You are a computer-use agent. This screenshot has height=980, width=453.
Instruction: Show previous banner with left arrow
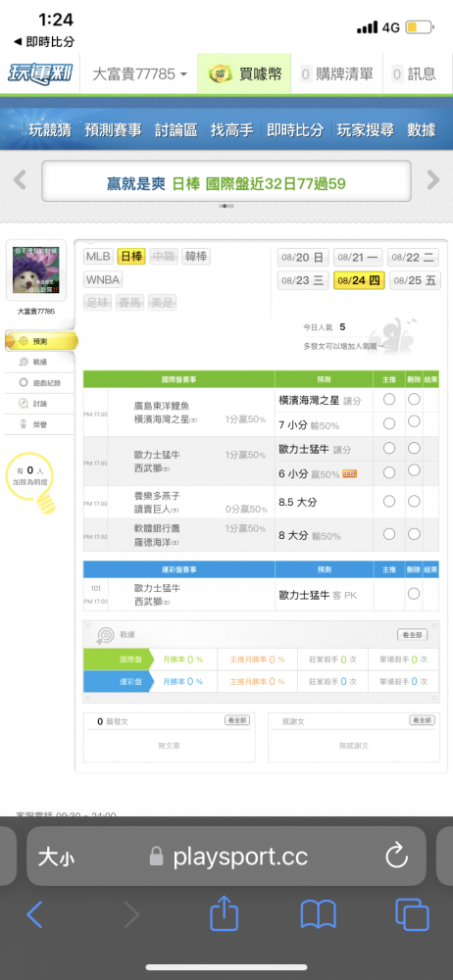pyautogui.click(x=20, y=180)
